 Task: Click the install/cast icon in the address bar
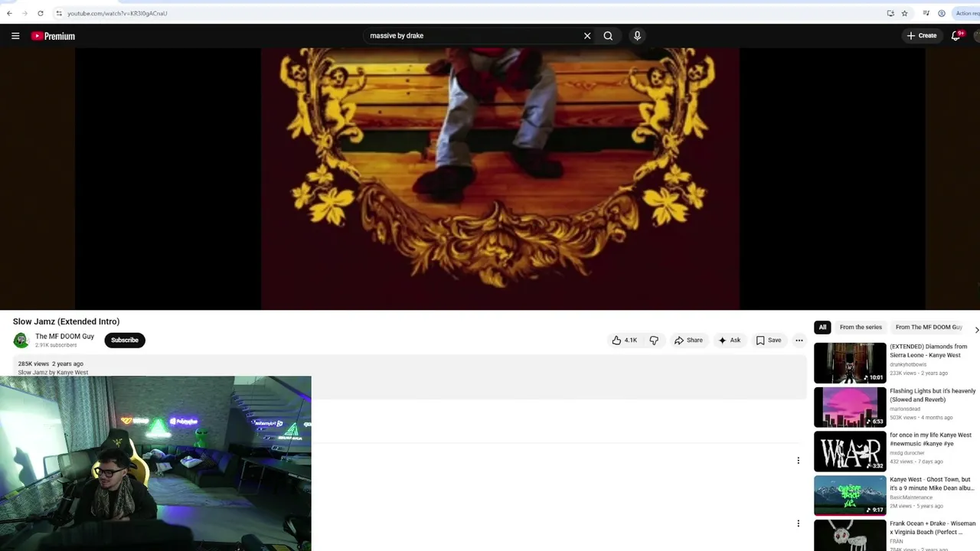[x=890, y=13]
